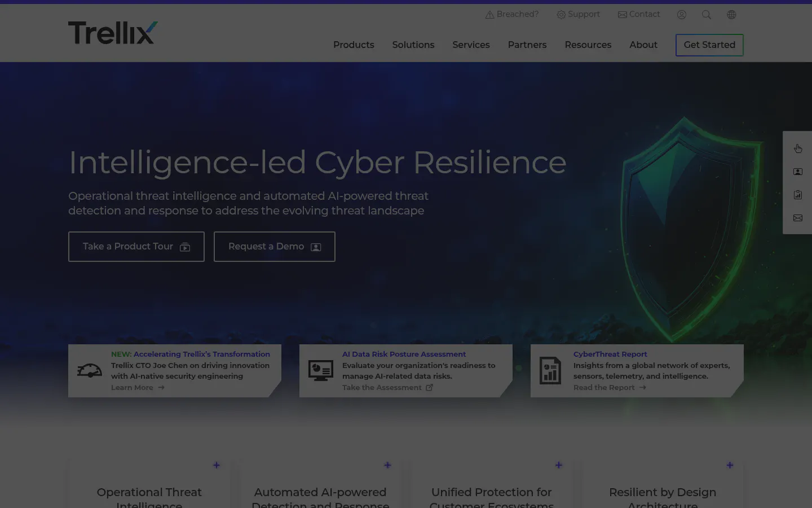This screenshot has width=812, height=508.
Task: Expand Operational Threat Intelligence card plus
Action: point(217,465)
